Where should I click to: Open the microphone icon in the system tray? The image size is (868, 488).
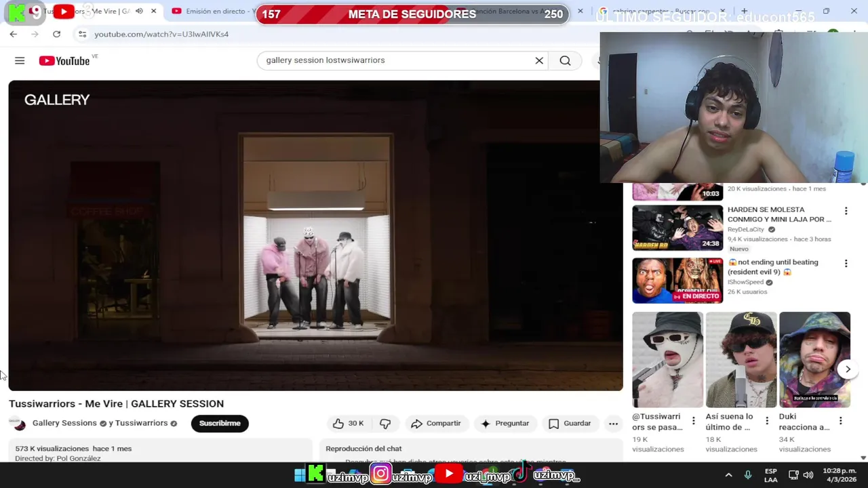748,475
